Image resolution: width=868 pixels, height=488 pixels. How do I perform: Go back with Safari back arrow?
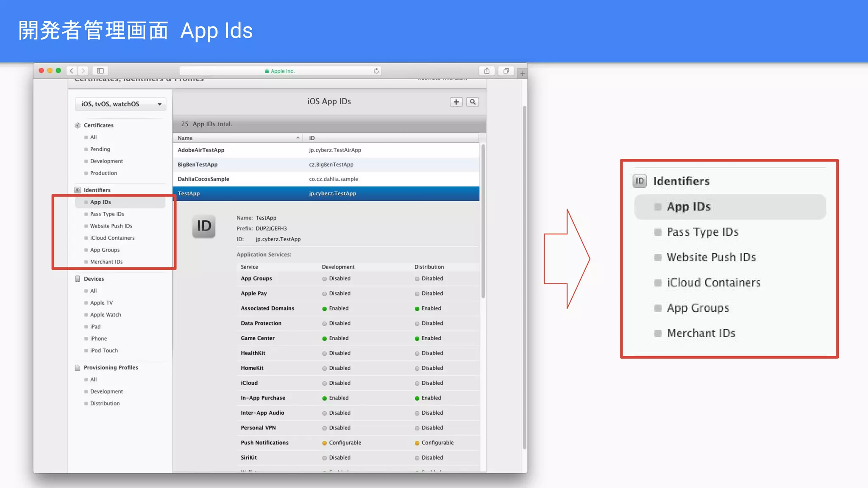click(x=72, y=71)
